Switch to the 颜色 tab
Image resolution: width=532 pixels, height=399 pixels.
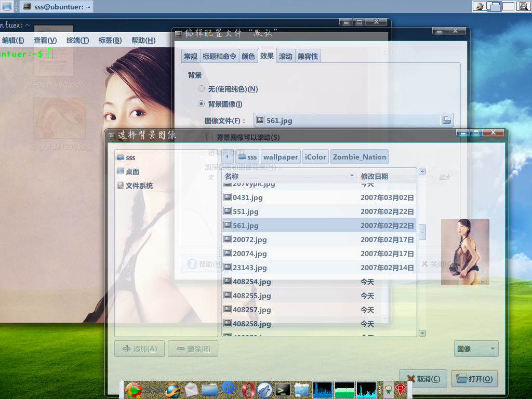(x=248, y=56)
